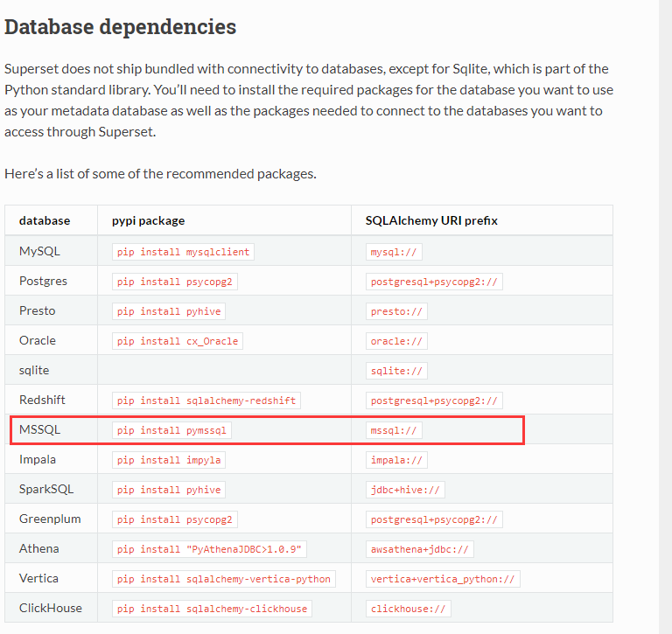
Task: Click "pip install pymssql" code
Action: coord(171,430)
